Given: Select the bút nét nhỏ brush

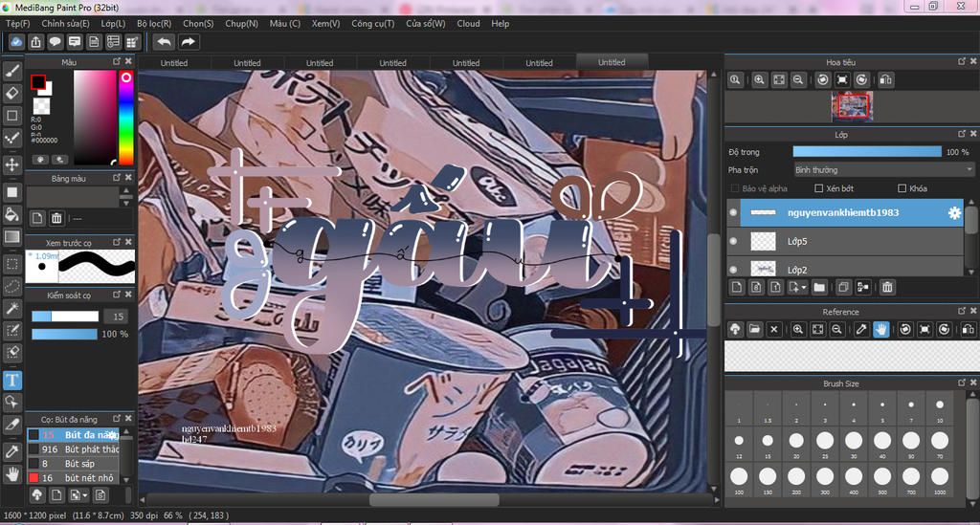Looking at the screenshot, I should click(x=75, y=477).
